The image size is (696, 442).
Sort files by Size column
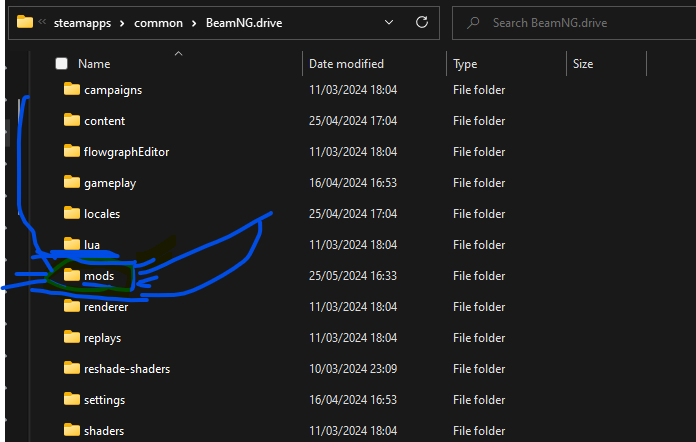583,64
